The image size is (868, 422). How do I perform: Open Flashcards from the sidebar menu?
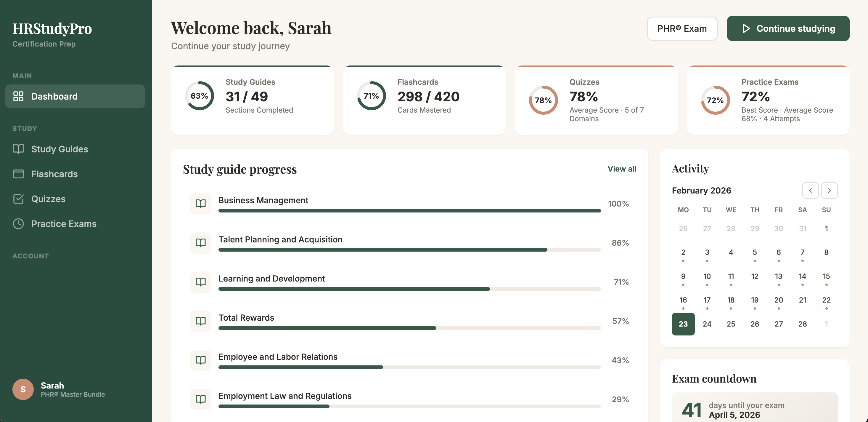coord(54,174)
